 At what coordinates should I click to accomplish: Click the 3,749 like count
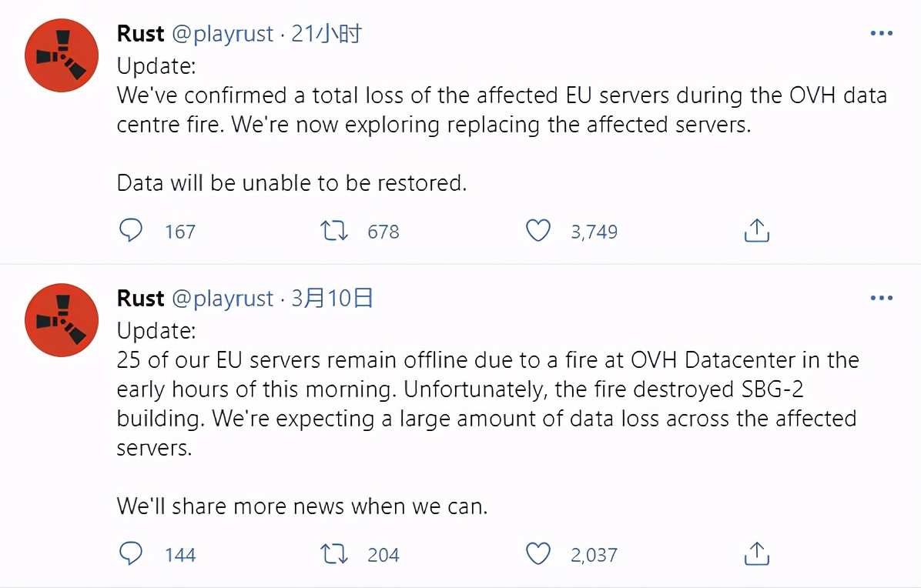593,230
